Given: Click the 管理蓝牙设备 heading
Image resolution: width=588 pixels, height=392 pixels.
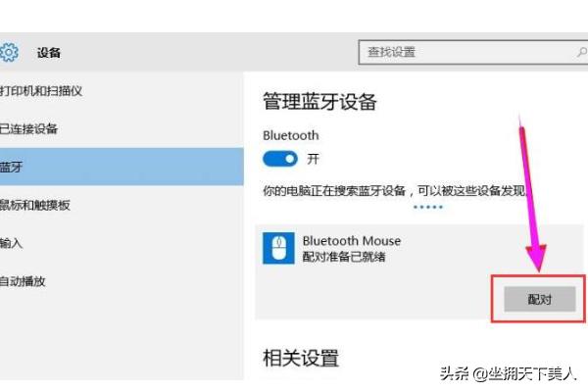Looking at the screenshot, I should (x=319, y=102).
